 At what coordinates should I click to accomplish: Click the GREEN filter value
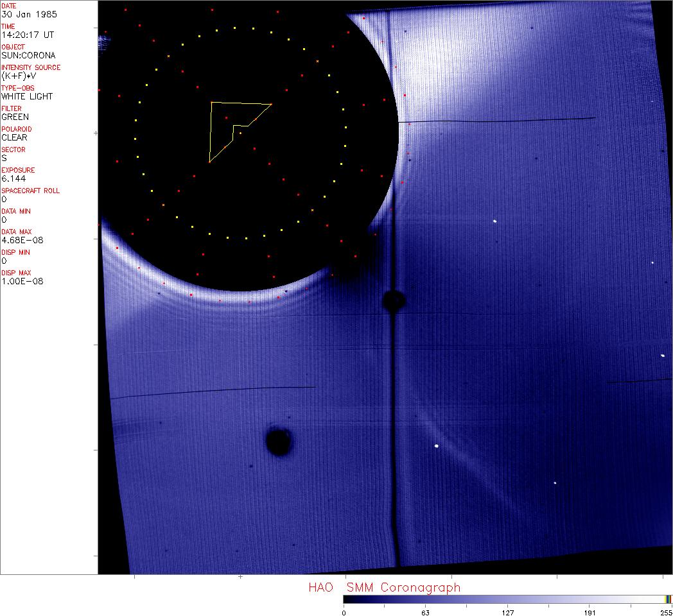[15, 117]
